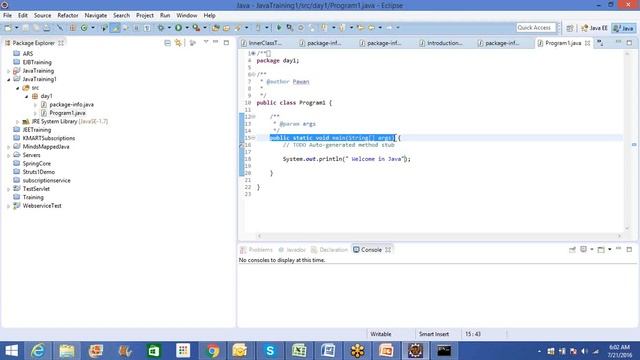
Task: Click into the Quick Access field
Action: pos(536,27)
